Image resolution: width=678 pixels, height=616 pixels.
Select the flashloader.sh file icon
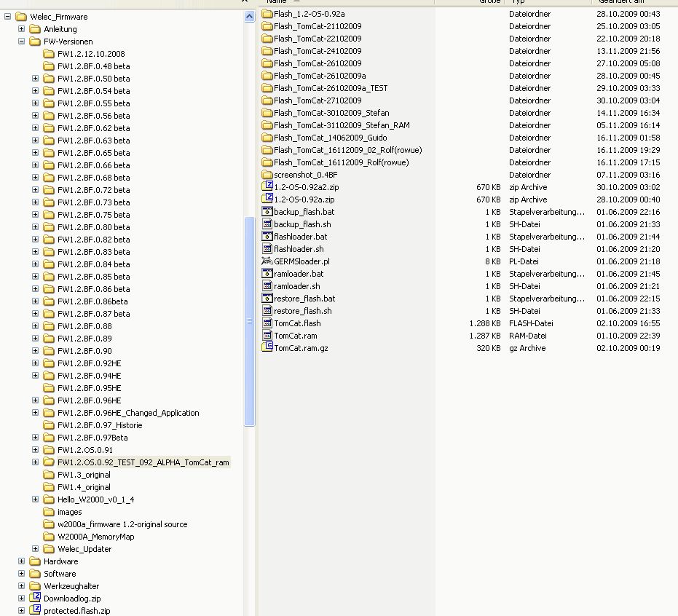click(267, 249)
